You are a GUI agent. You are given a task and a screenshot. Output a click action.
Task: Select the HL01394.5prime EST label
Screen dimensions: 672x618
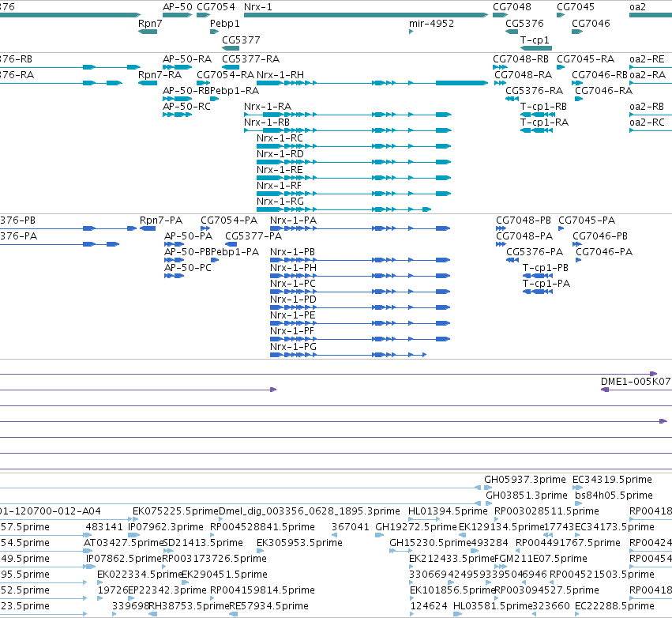coord(448,511)
